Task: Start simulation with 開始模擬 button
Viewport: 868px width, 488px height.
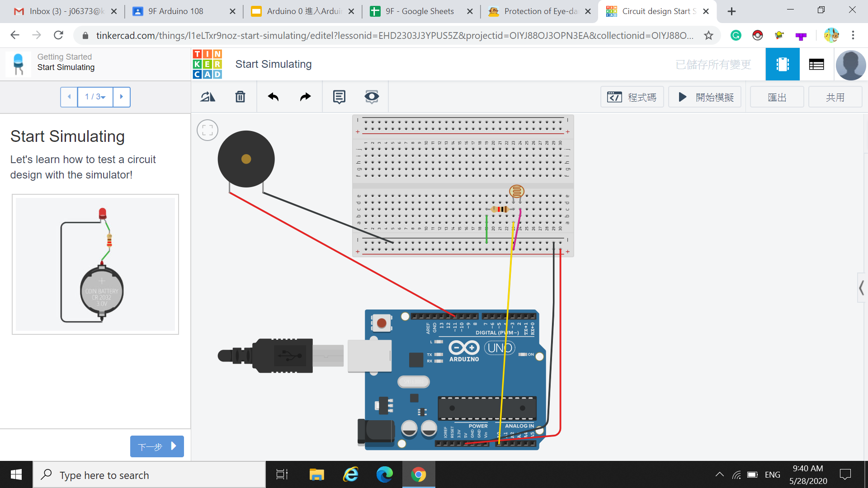Action: tap(705, 97)
